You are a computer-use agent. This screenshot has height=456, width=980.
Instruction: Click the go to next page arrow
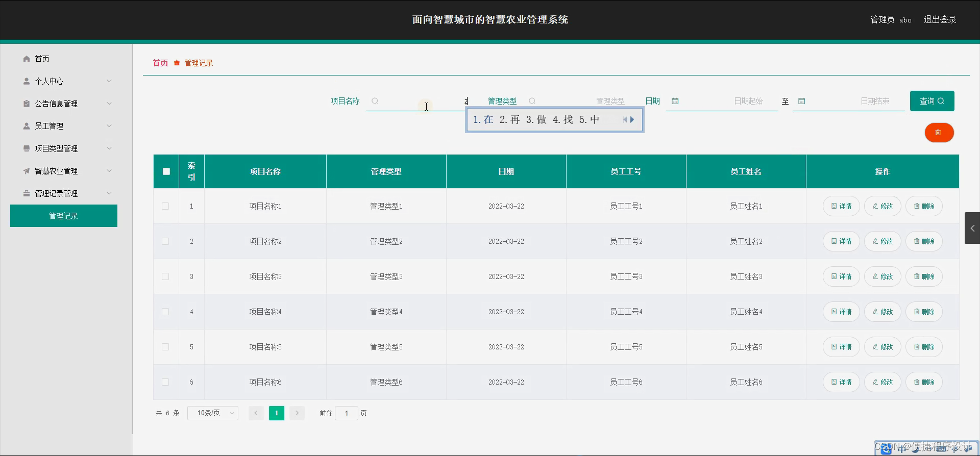point(297,413)
